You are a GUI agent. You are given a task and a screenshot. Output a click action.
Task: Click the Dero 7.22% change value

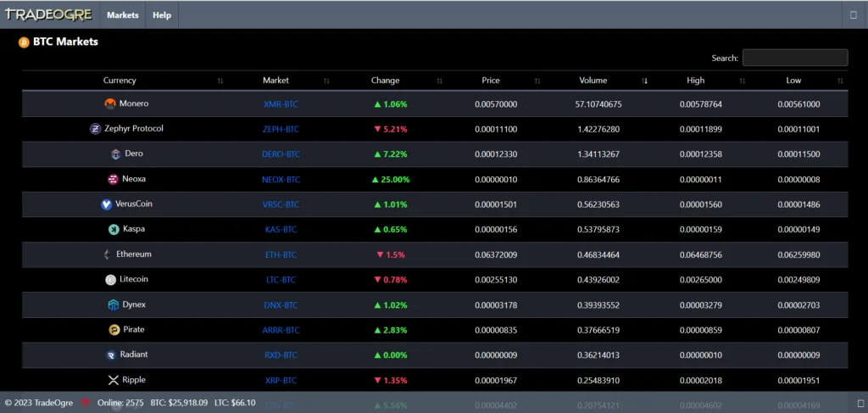point(391,154)
